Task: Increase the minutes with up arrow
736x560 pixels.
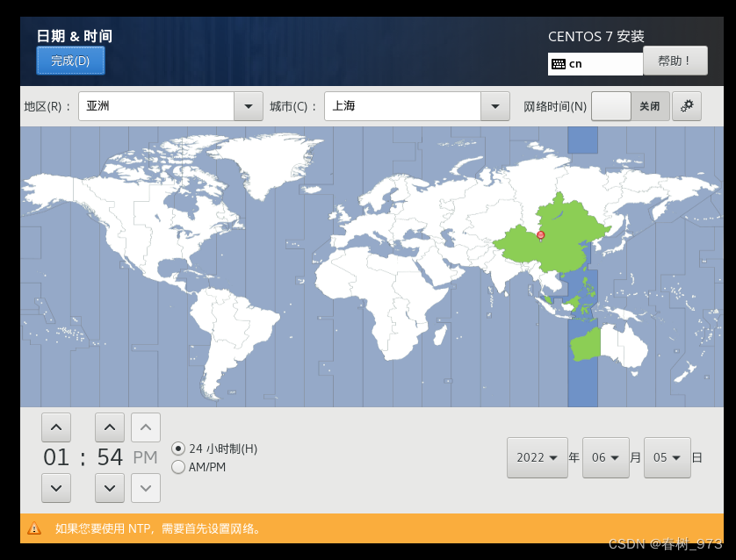Action: [x=110, y=427]
